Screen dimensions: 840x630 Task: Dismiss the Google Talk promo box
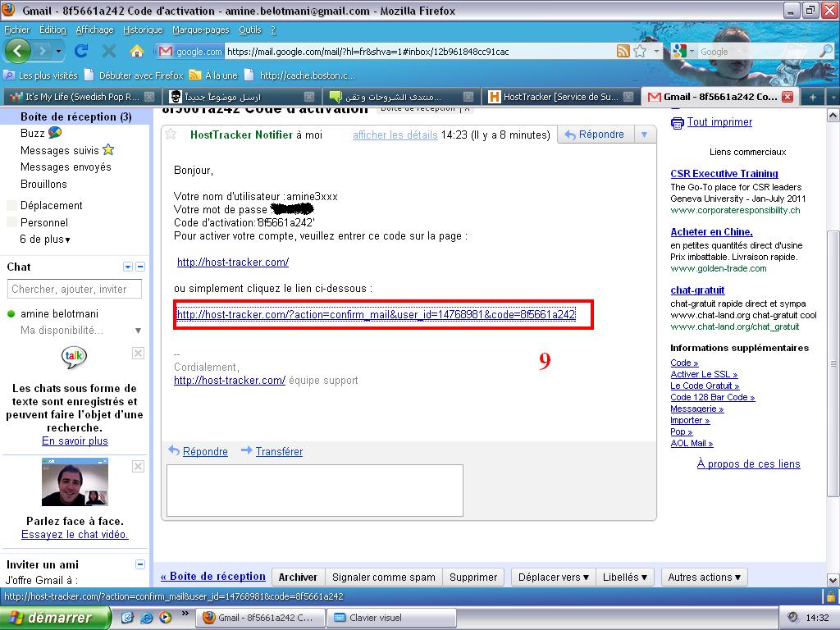[x=138, y=353]
